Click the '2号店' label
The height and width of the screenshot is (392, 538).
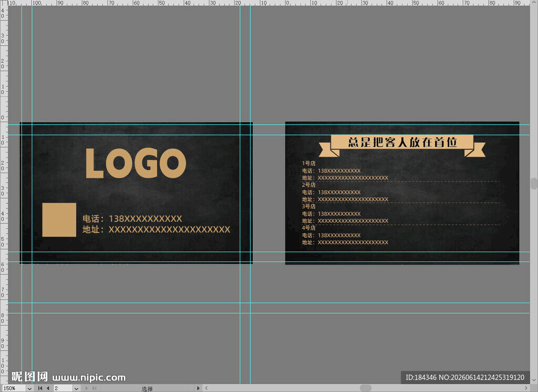pos(308,184)
